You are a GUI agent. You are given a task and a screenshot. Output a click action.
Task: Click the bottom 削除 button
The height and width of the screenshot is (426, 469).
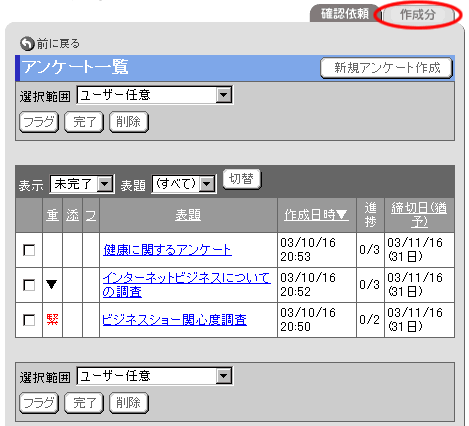129,403
